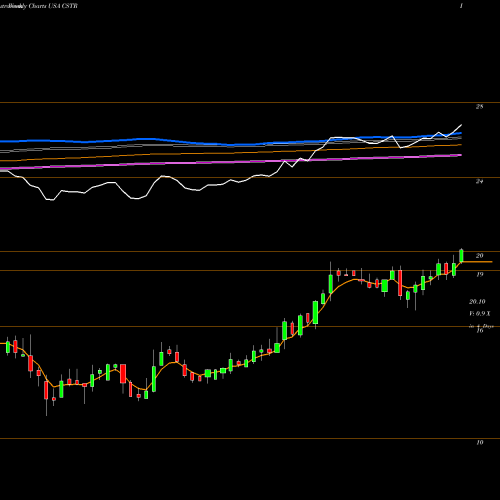The width and height of the screenshot is (500, 500).
Task: Click the price axis label '24'
Action: coord(479,181)
